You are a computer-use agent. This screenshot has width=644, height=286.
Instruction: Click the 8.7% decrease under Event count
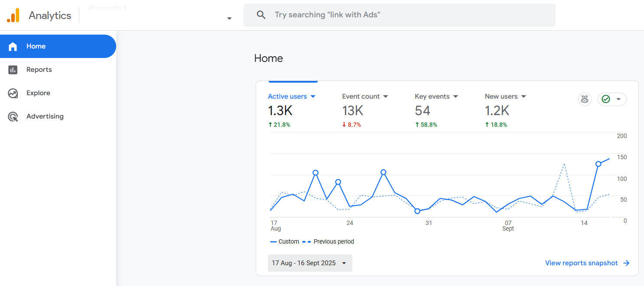[x=351, y=125]
